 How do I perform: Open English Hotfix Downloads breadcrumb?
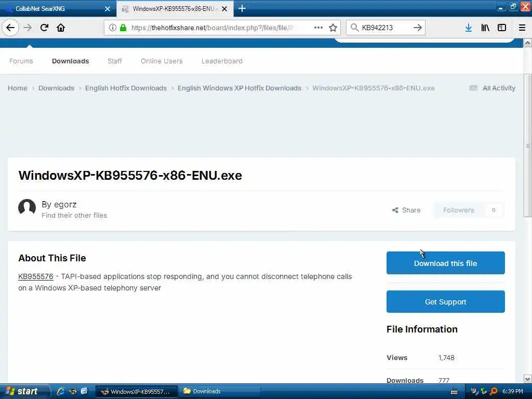point(126,88)
